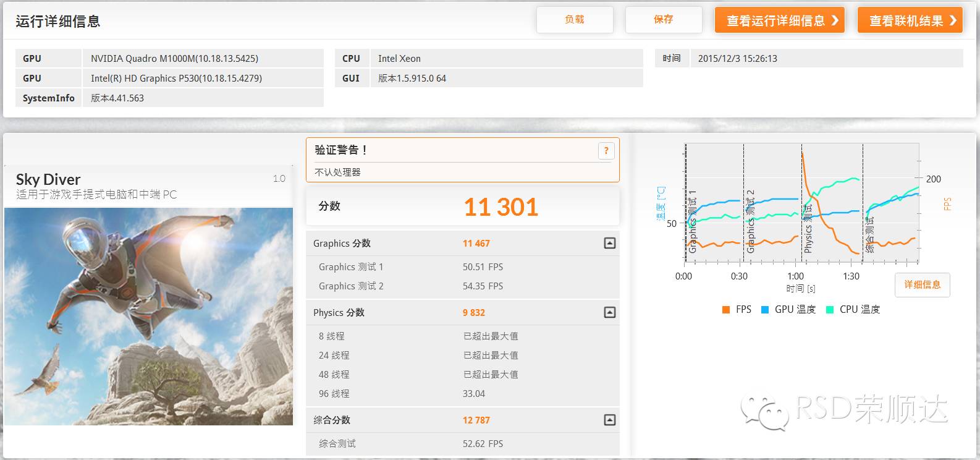Click the 保存 (Save) button
The height and width of the screenshot is (460, 980).
pyautogui.click(x=664, y=20)
